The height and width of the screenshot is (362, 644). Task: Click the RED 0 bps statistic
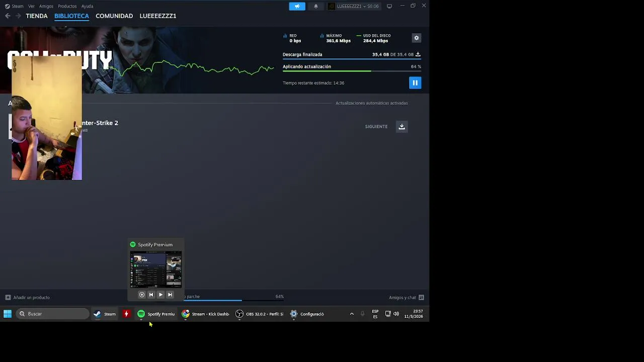292,38
